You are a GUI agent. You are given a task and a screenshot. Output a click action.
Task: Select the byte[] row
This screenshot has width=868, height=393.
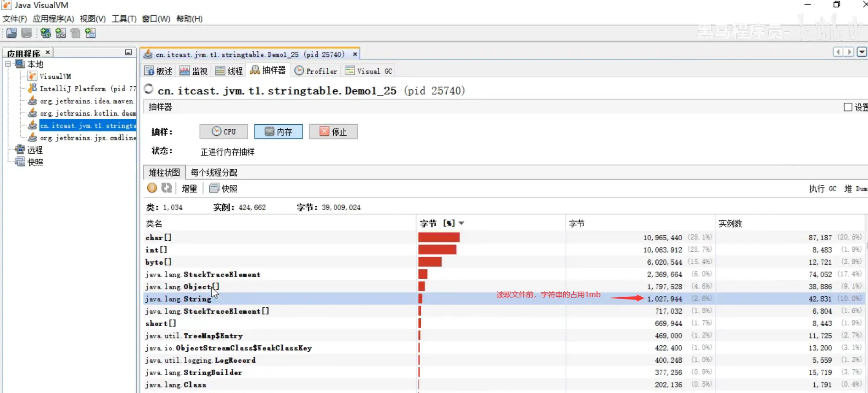point(504,262)
